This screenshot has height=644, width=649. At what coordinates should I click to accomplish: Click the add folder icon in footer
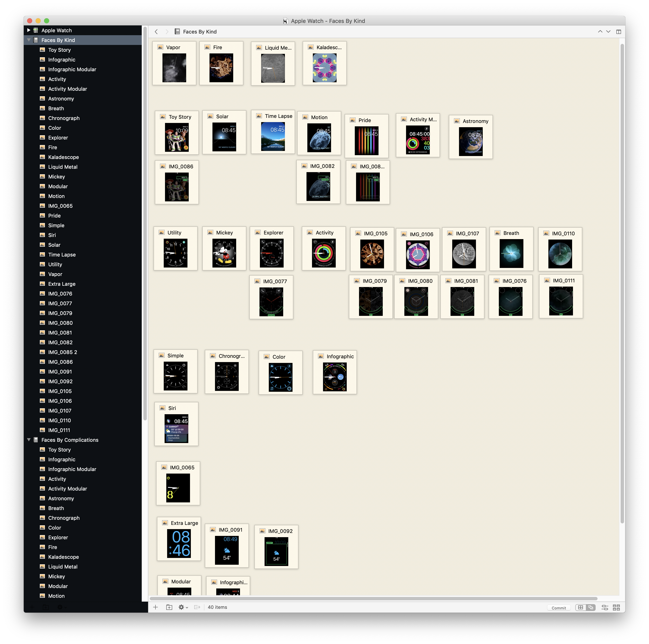click(x=169, y=607)
